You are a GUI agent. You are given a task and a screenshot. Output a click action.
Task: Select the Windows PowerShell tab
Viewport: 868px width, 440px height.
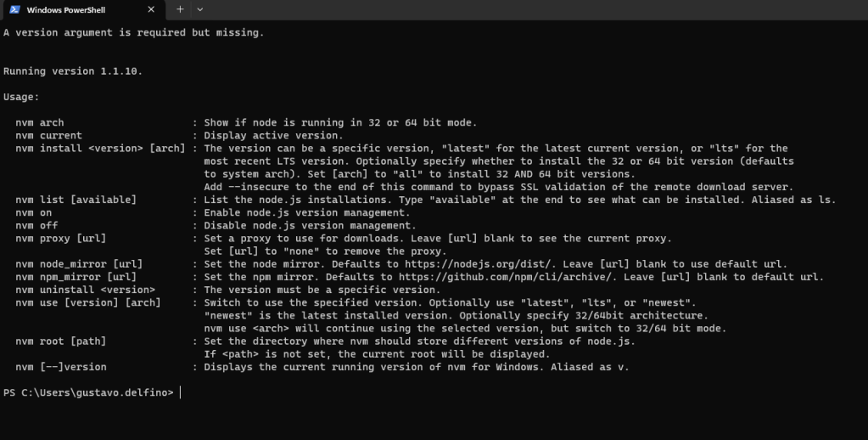76,9
